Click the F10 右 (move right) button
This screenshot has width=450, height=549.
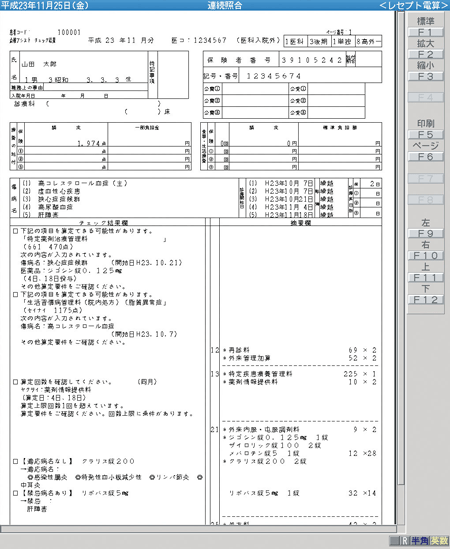coord(425,256)
